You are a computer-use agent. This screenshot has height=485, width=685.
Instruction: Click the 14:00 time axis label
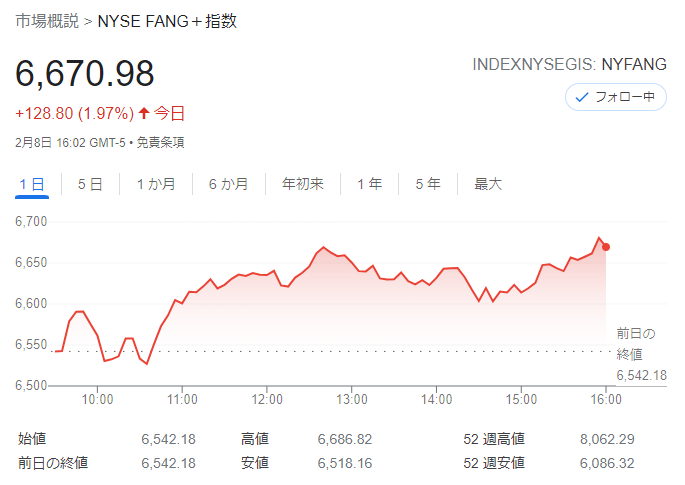(x=436, y=399)
